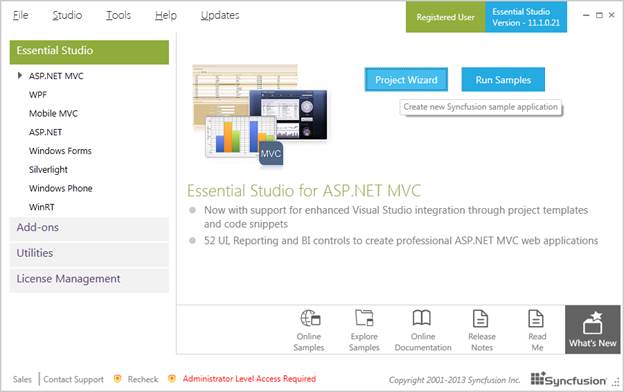Open the Help menu
624x392 pixels.
(166, 16)
